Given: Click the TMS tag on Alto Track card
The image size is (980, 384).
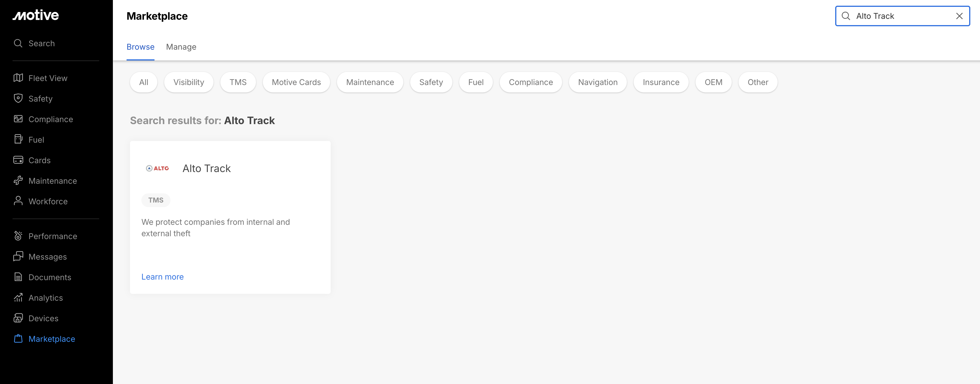Looking at the screenshot, I should (x=156, y=200).
